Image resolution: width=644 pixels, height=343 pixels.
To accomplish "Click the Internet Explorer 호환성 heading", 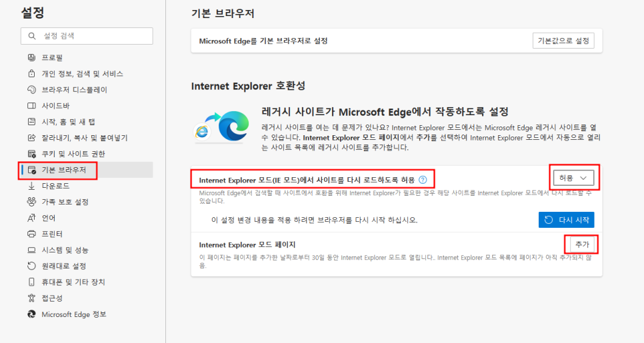I will pos(248,86).
